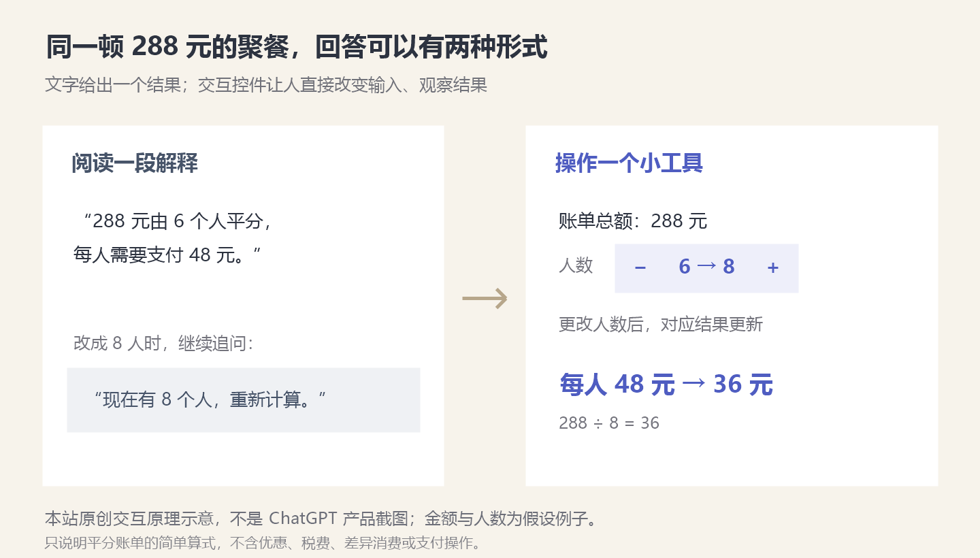
Task: Click the text '更改人数后，对应结果更新'
Action: [x=661, y=324]
